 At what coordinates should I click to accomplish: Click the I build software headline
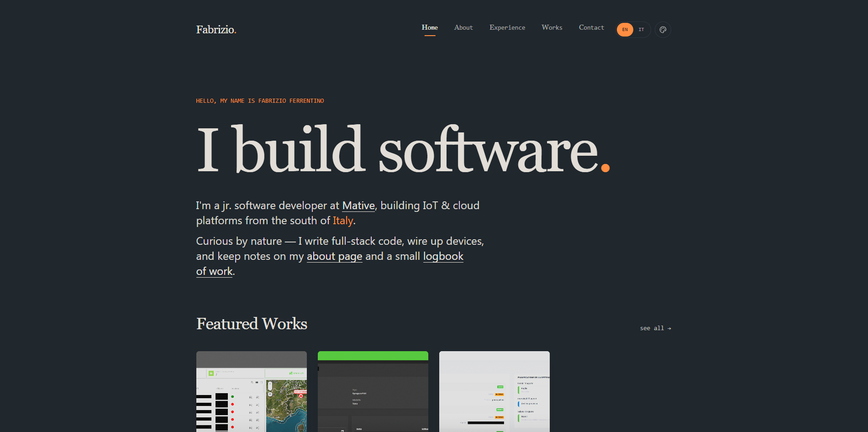[403, 150]
